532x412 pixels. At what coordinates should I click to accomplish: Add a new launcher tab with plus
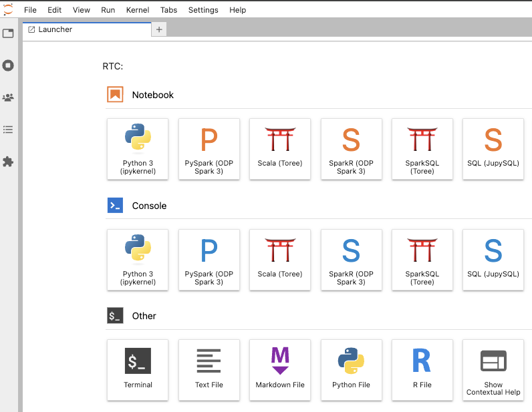(159, 29)
